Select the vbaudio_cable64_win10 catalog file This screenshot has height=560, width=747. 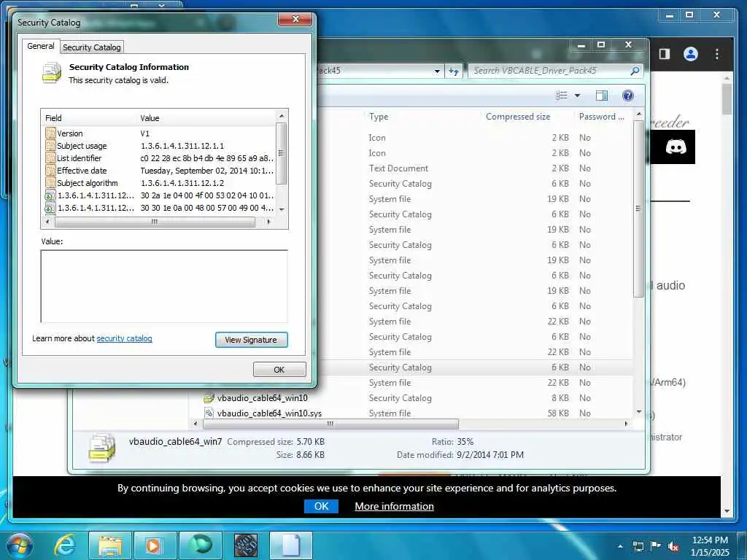[262, 398]
